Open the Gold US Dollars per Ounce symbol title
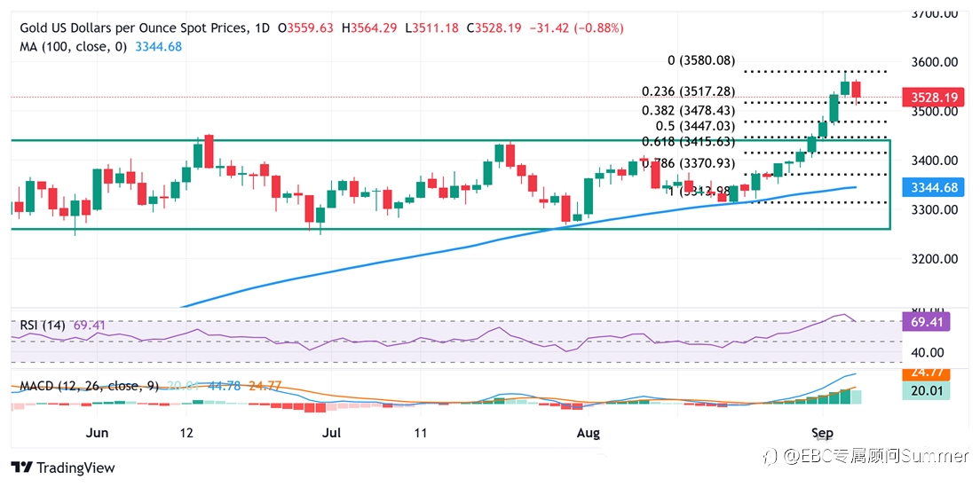Image resolution: width=980 pixels, height=487 pixels. [134, 28]
